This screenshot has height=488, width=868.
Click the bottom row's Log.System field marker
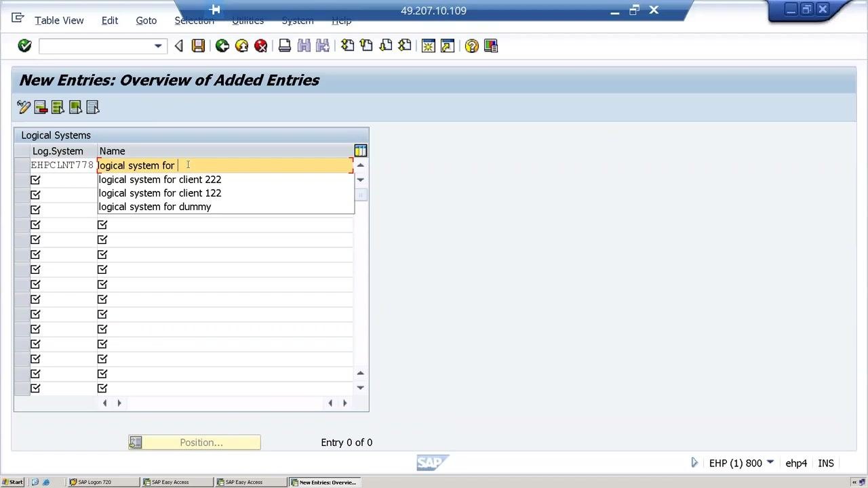35,388
